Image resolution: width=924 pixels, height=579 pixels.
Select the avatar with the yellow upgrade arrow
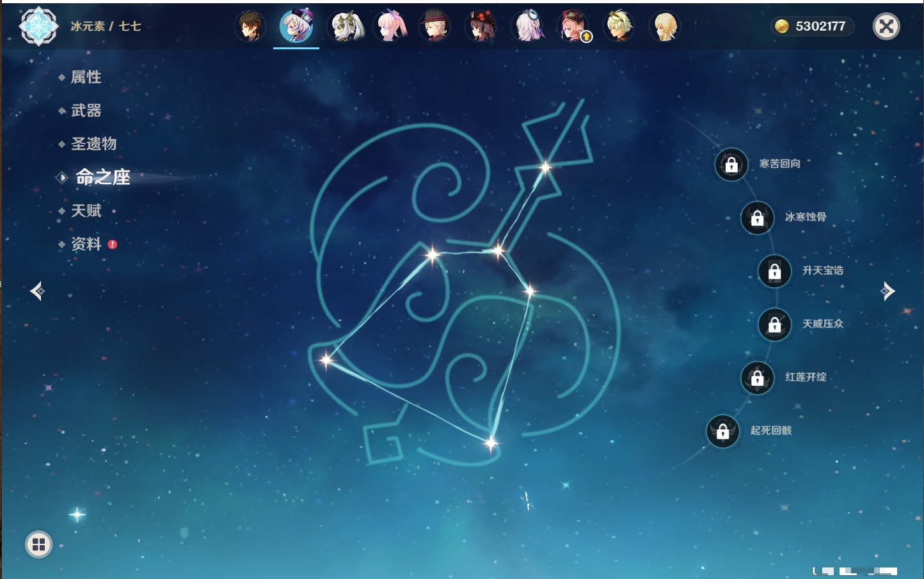[x=574, y=27]
